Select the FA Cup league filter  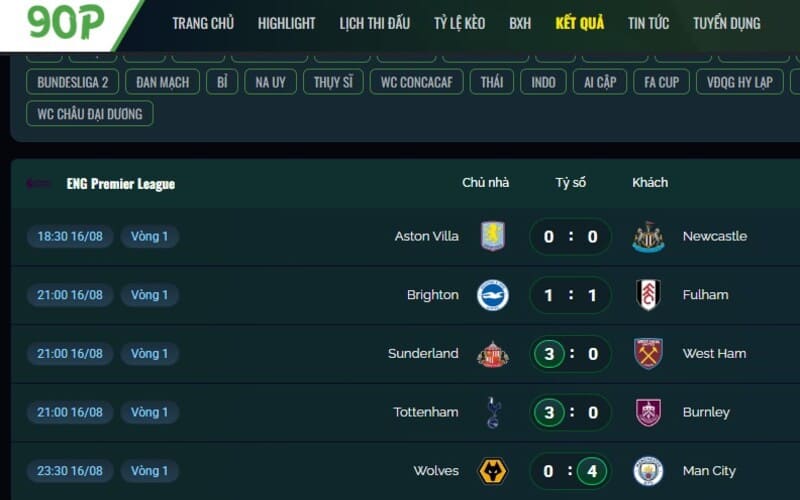click(661, 82)
